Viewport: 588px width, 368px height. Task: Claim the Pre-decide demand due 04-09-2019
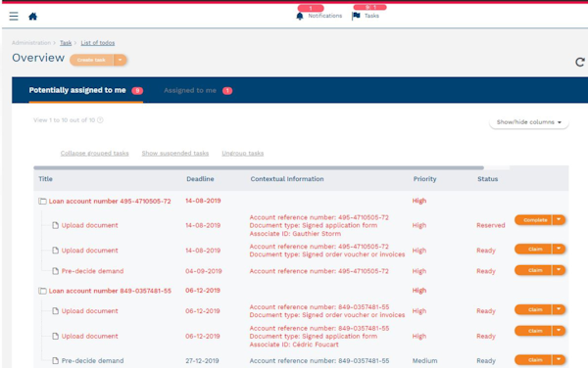coord(533,270)
